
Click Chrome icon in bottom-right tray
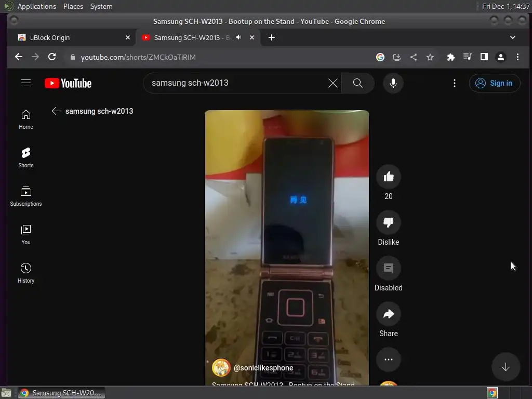pos(492,393)
